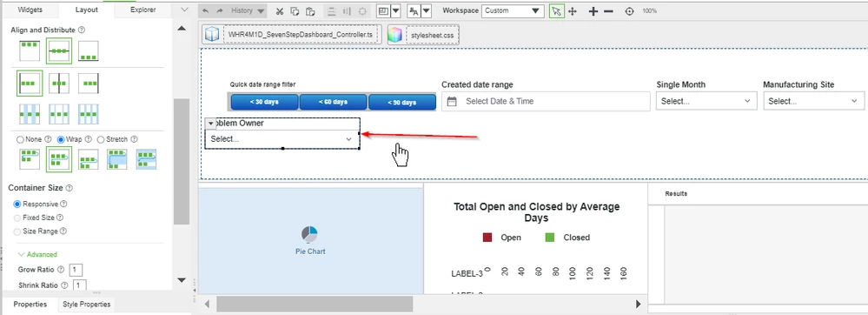Screen dimensions: 868x315
Task: Choose the justify-left horizontal alignment icon
Action: click(x=29, y=83)
